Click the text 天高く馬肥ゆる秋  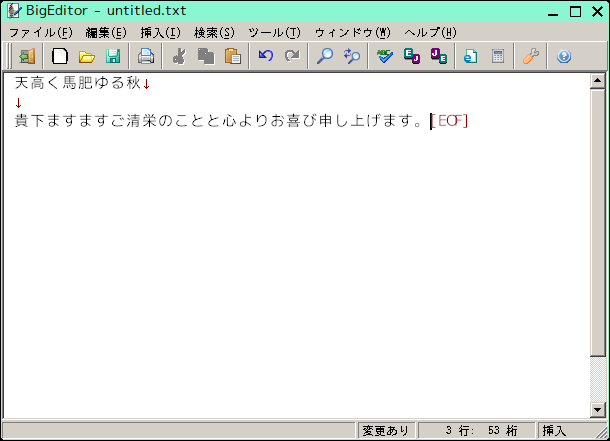pos(77,83)
